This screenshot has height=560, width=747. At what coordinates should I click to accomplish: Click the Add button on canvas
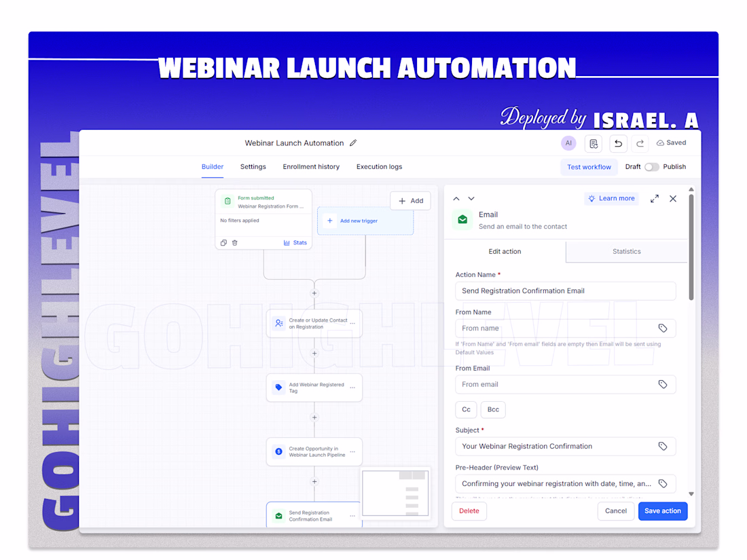point(411,201)
